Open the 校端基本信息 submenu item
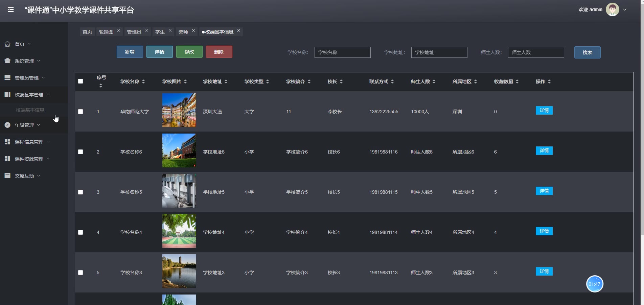 point(30,110)
